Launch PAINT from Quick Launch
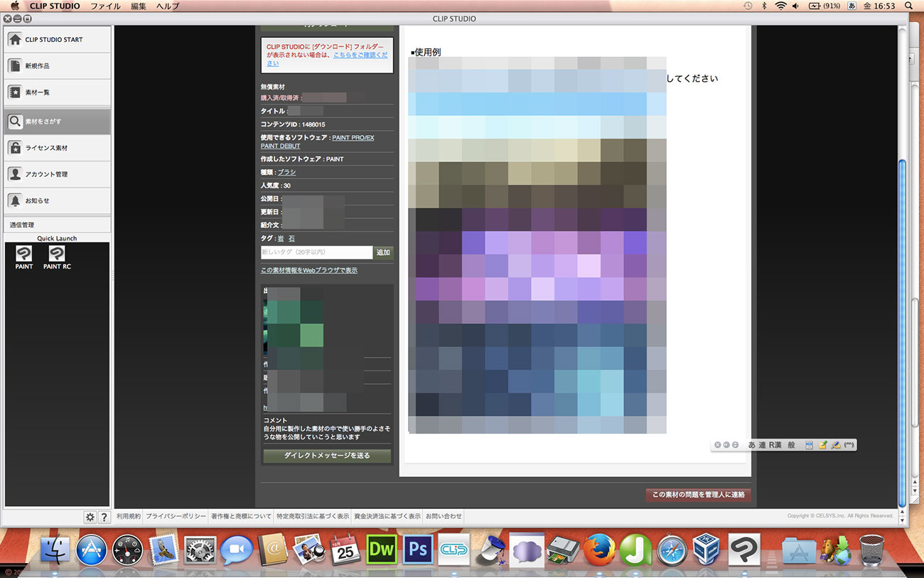This screenshot has height=578, width=924. tap(24, 254)
